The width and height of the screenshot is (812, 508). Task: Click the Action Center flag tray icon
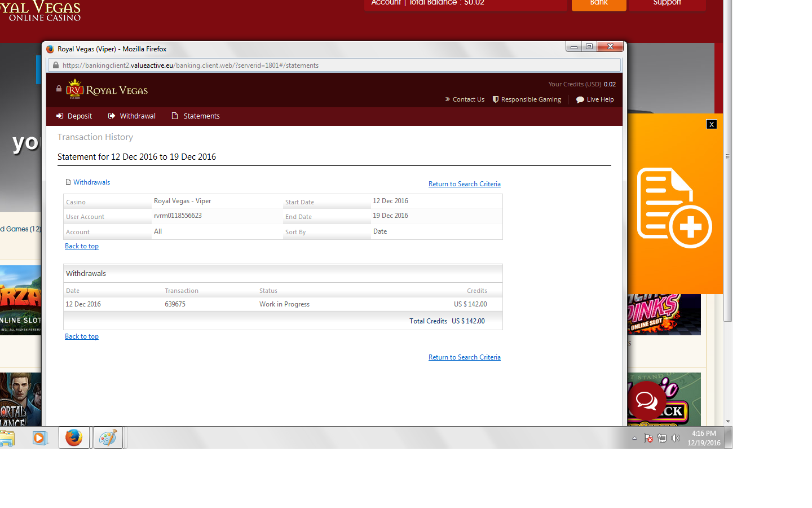click(648, 438)
